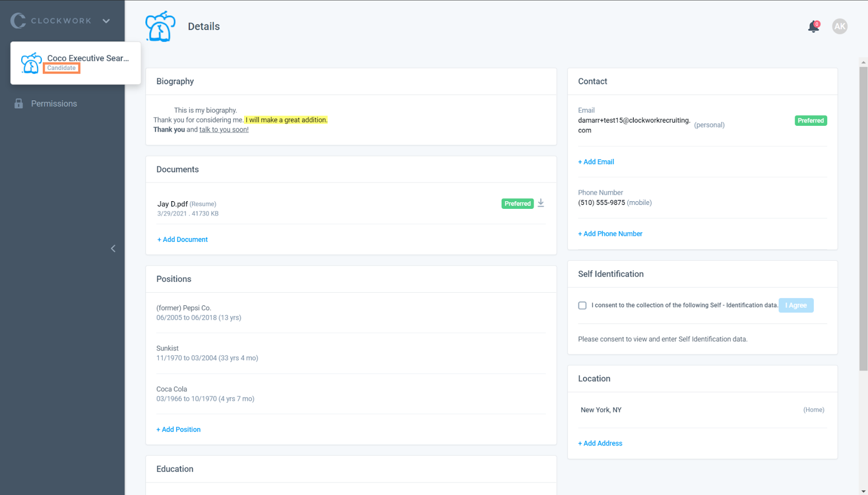Open the 'talk to you soon!' link
The height and width of the screenshot is (495, 868).
pos(224,130)
